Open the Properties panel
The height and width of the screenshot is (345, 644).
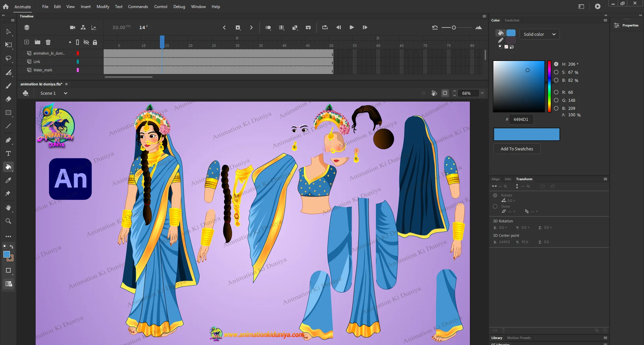click(x=626, y=25)
